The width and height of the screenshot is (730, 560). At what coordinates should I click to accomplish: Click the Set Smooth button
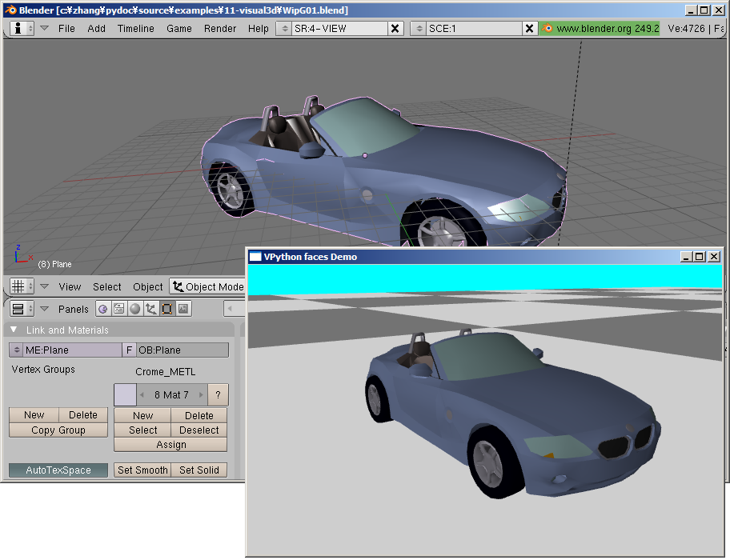pos(142,470)
